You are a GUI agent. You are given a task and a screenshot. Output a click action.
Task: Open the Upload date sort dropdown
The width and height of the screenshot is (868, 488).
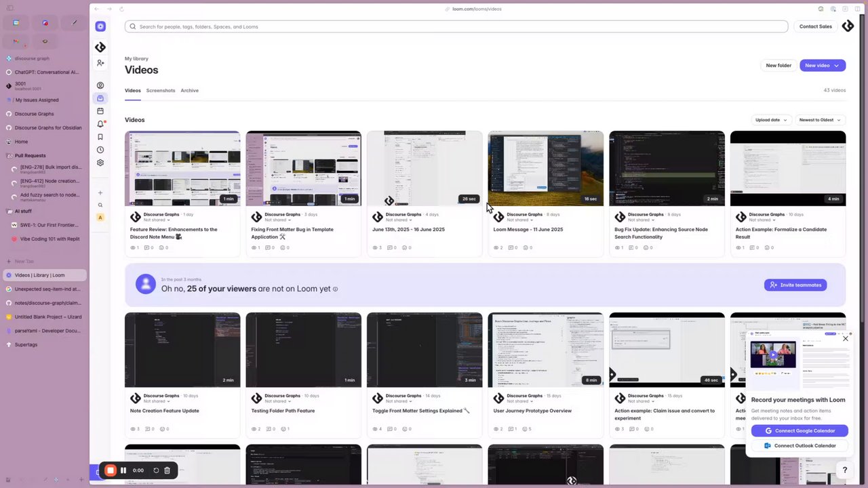point(771,120)
